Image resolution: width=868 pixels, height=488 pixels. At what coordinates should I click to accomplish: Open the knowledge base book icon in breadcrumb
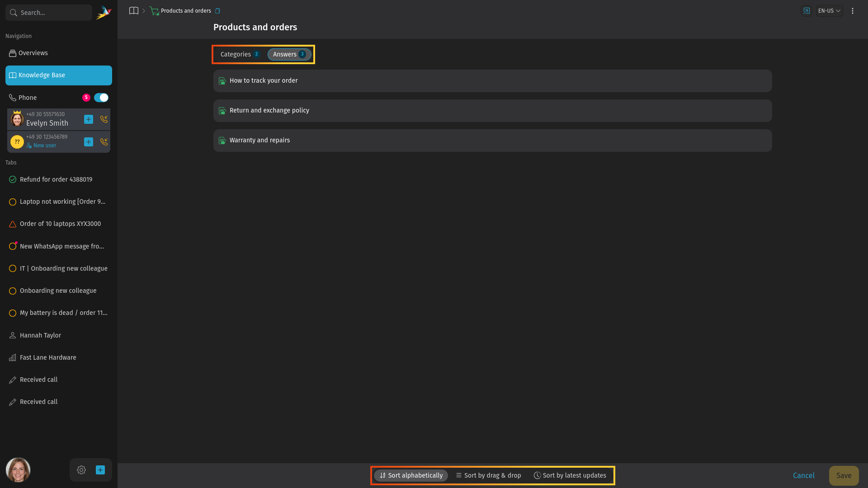[x=133, y=11]
